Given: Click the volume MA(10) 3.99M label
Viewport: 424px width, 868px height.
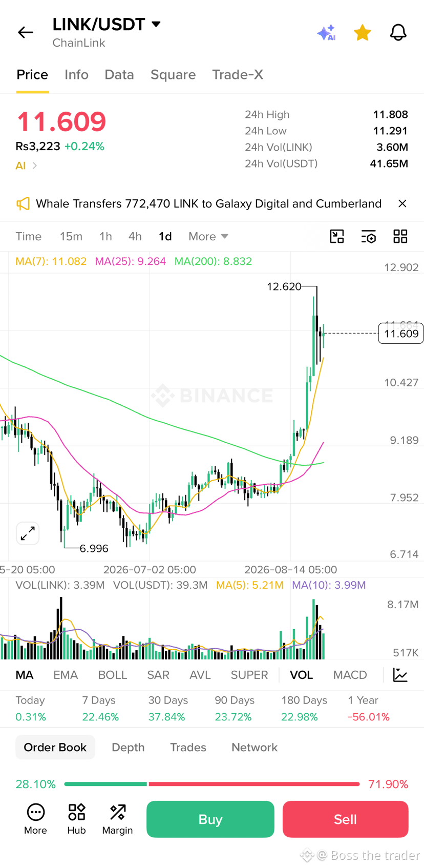Looking at the screenshot, I should [x=329, y=585].
